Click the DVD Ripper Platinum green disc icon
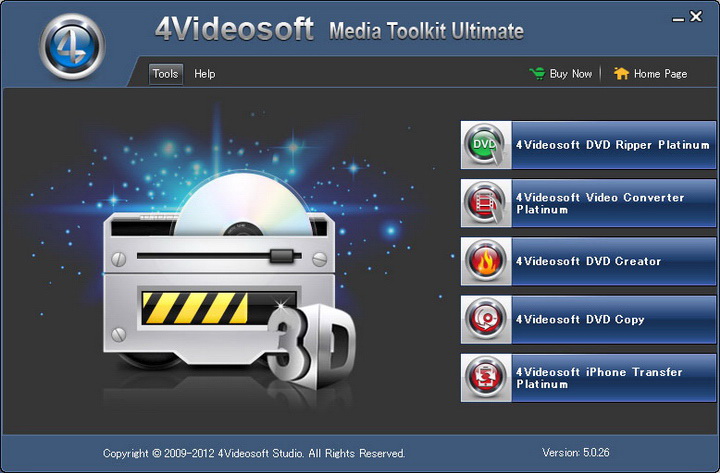The width and height of the screenshot is (720, 473). coord(485,145)
